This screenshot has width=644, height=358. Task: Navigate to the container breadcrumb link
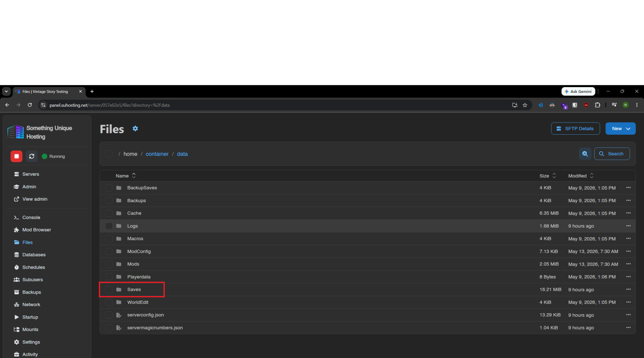157,154
